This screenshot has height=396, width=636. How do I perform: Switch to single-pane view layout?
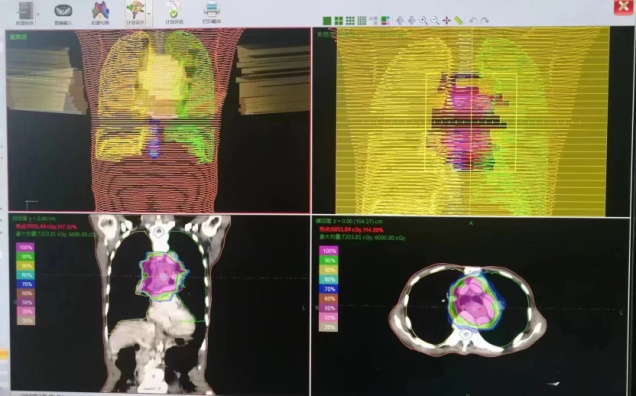click(x=327, y=21)
